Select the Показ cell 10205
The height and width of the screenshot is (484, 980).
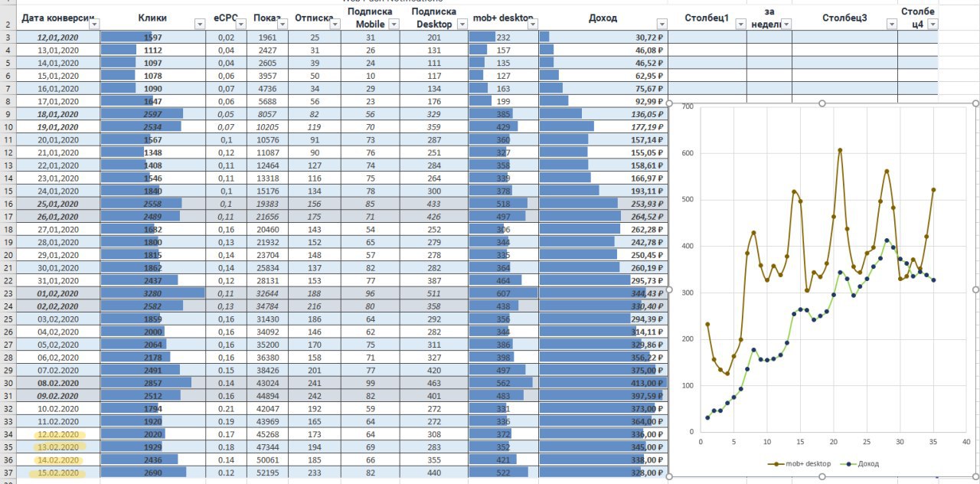click(267, 126)
